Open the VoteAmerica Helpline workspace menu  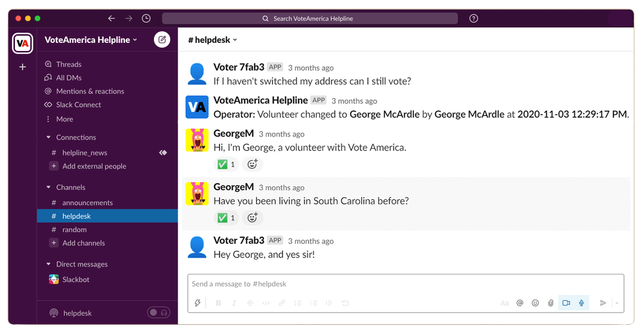90,39
